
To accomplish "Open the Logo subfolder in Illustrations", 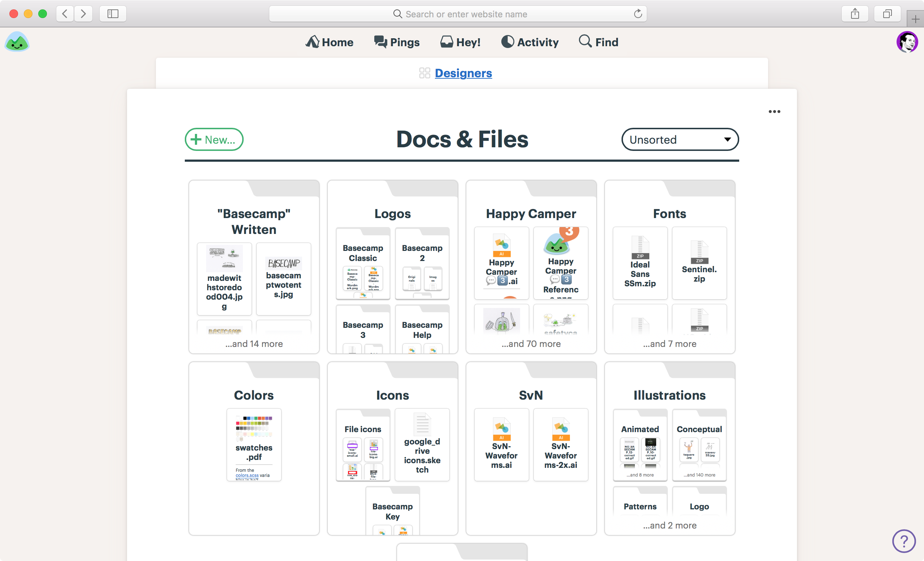I will pos(699,501).
